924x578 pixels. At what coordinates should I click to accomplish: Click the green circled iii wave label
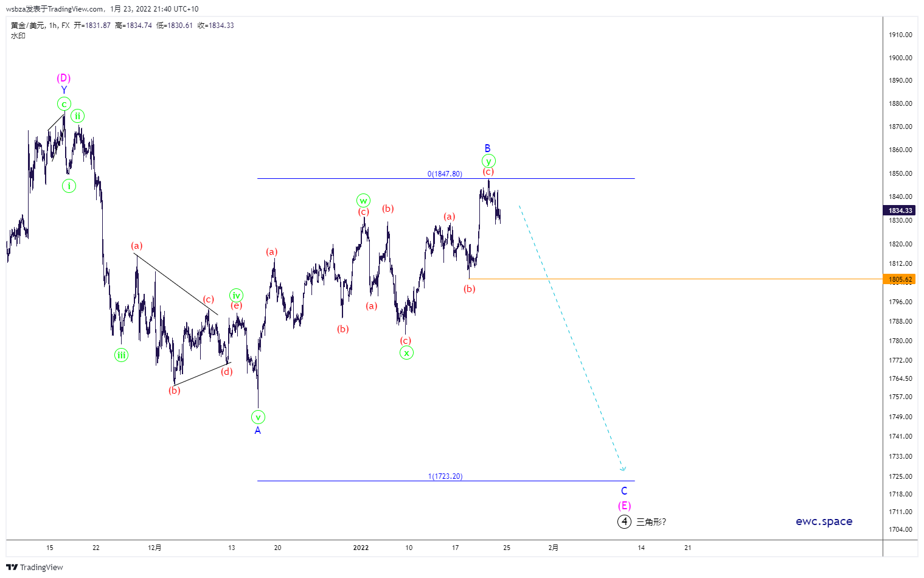(x=122, y=355)
